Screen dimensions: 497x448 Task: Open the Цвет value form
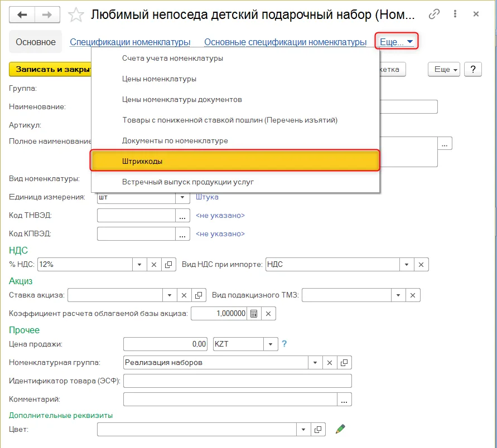click(318, 429)
